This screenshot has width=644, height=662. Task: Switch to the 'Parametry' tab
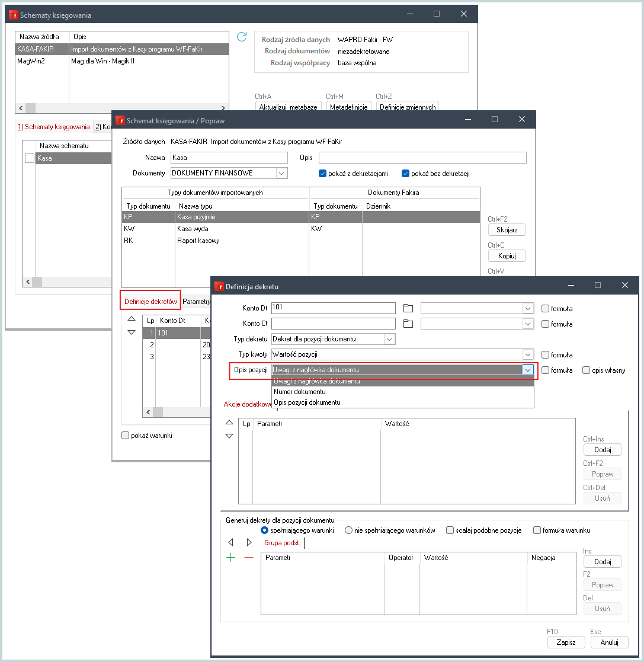pos(196,302)
